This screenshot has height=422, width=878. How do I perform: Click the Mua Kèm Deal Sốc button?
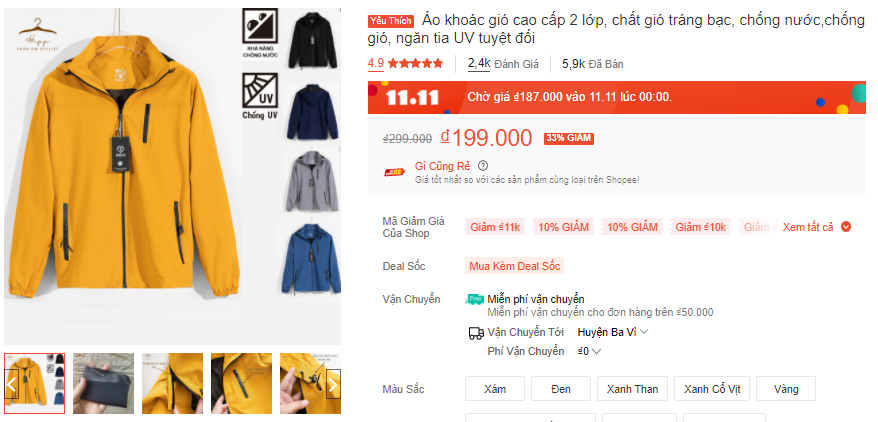click(515, 266)
